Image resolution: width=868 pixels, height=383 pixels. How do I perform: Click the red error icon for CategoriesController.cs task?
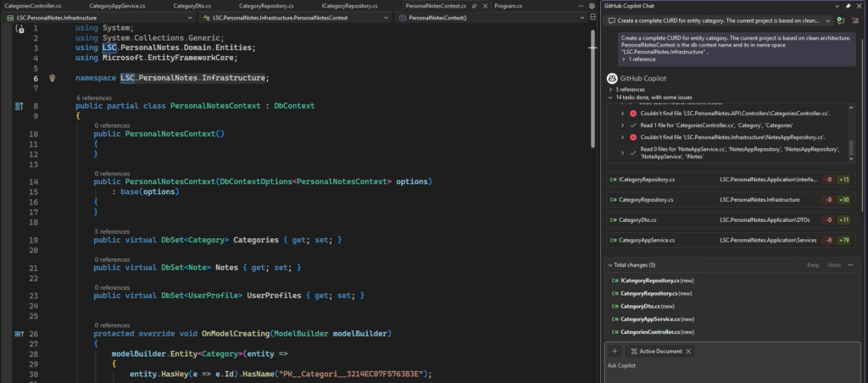tap(633, 114)
